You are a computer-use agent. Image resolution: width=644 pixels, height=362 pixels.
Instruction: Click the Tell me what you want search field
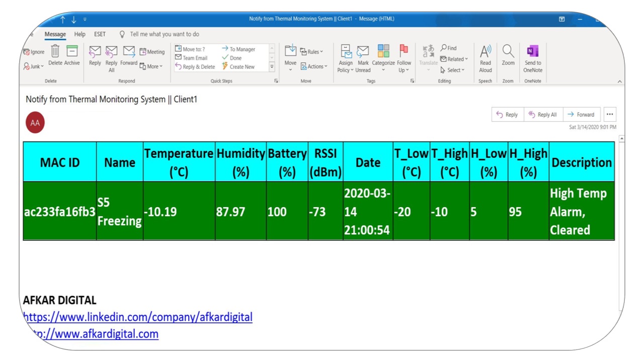(164, 34)
